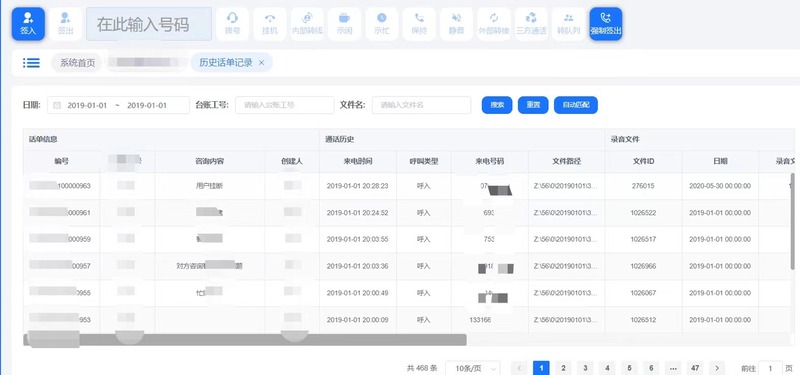Click file ID 1026522
800x375 pixels.
pos(643,213)
